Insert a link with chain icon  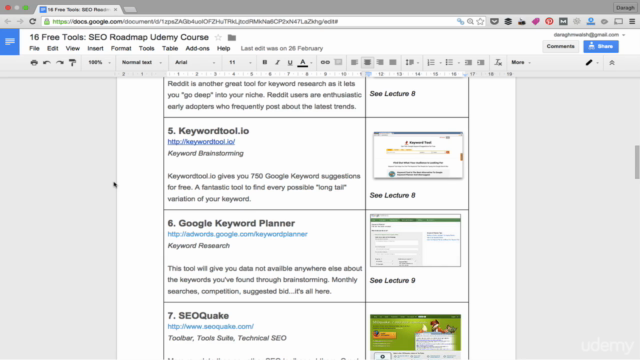[x=325, y=62]
